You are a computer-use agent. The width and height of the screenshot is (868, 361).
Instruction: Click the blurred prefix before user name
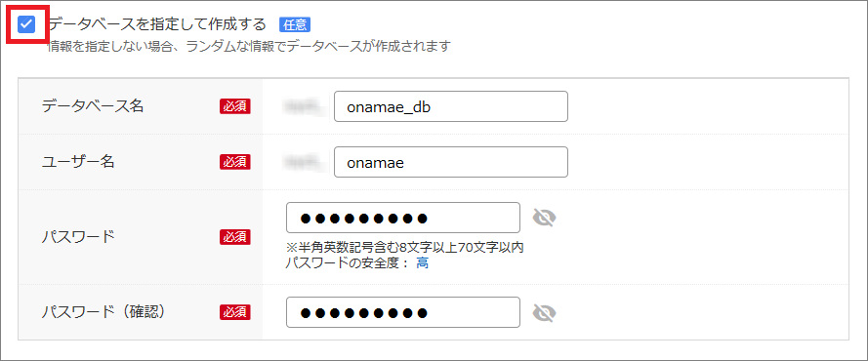click(x=304, y=162)
